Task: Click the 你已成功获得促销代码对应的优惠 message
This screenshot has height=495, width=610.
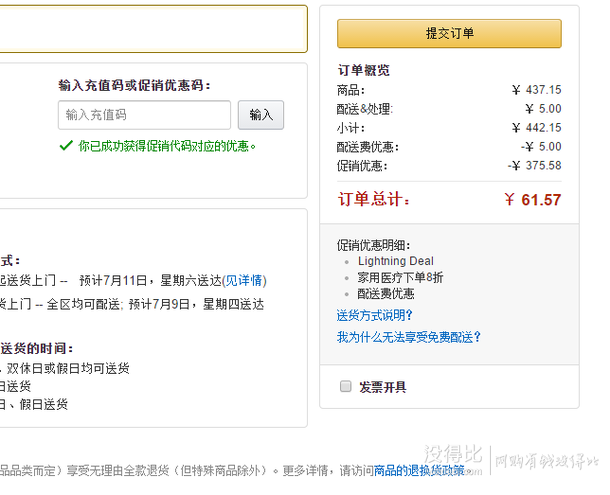Action: (x=167, y=146)
